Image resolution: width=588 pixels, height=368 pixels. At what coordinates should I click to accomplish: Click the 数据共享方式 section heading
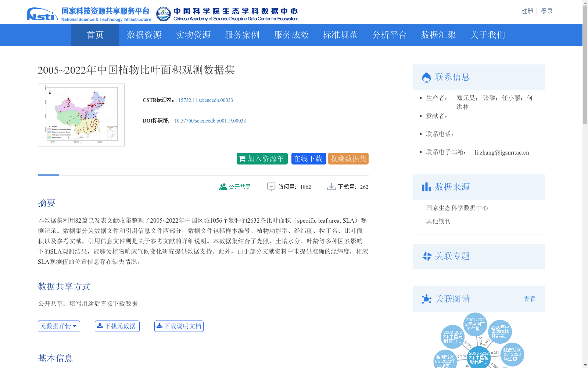pyautogui.click(x=64, y=287)
